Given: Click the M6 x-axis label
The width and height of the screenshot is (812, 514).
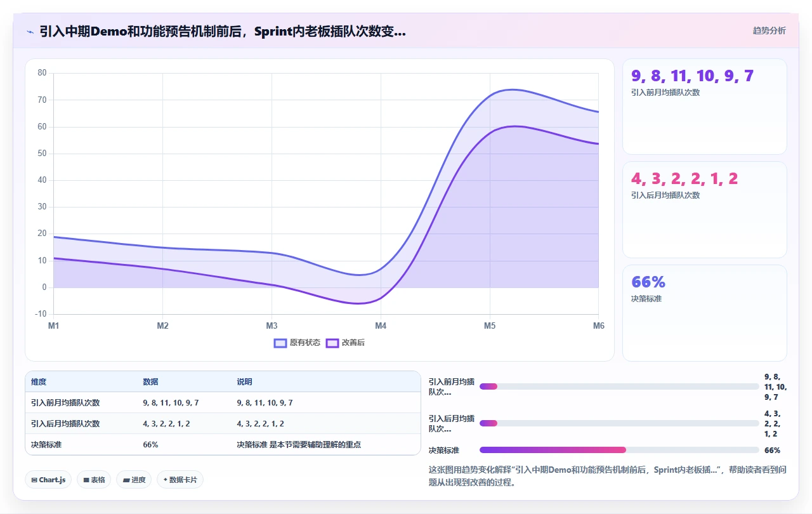Looking at the screenshot, I should (598, 326).
